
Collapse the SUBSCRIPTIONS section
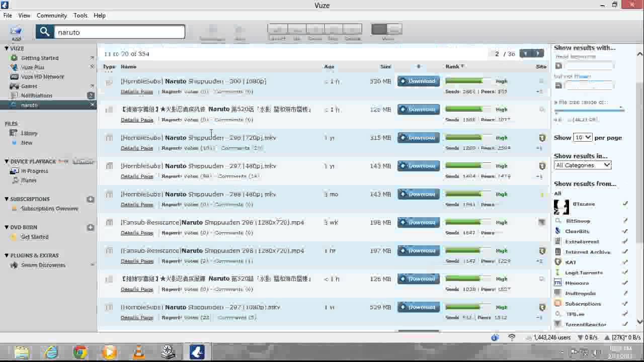(7, 199)
